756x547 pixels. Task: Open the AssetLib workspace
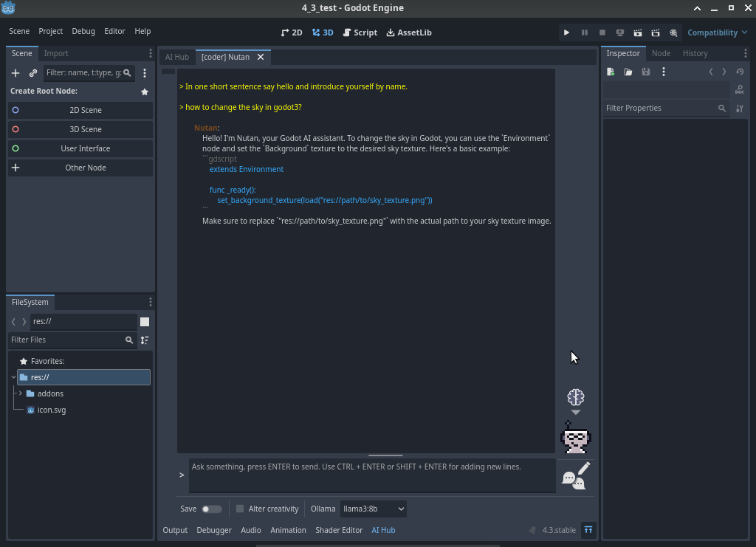(409, 32)
